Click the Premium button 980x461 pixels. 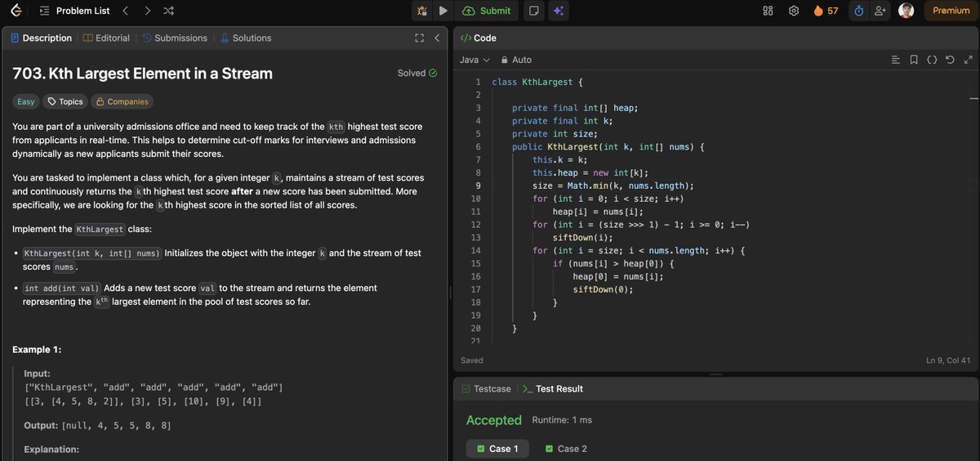click(951, 11)
